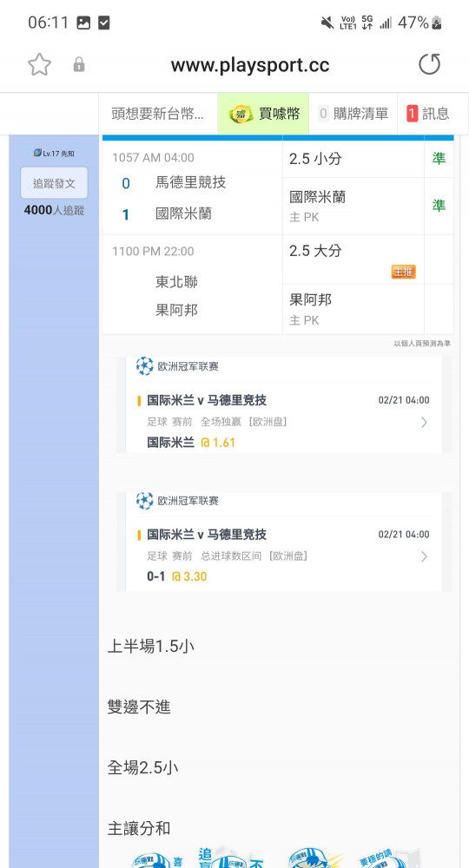Open the 頭想要新台幣 menu item
The image size is (469, 868).
tap(158, 114)
